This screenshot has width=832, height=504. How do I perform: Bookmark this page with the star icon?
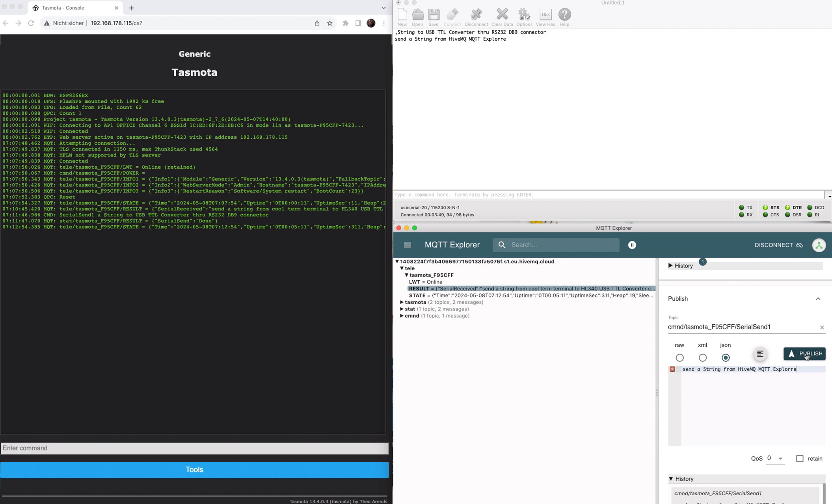coord(330,23)
